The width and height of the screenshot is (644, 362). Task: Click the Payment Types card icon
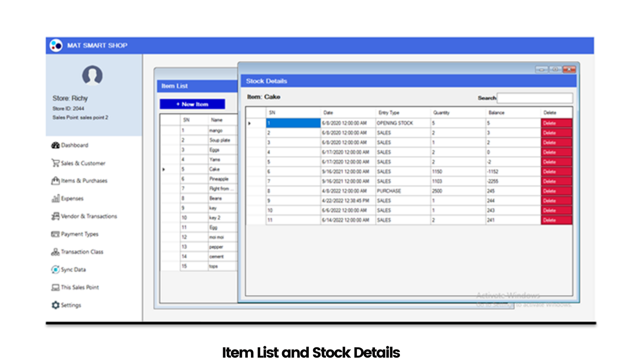(x=55, y=234)
